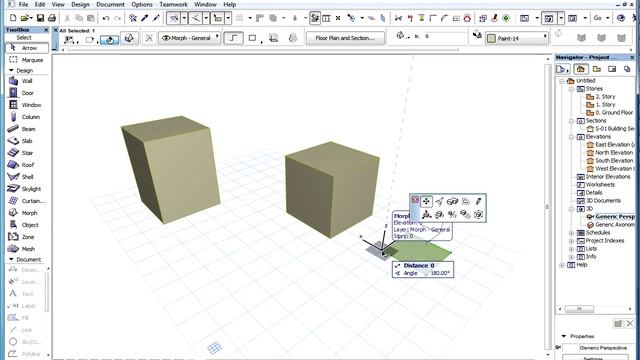Collapse the Stories tree node
Screen dimensions: 640x360
(571, 89)
